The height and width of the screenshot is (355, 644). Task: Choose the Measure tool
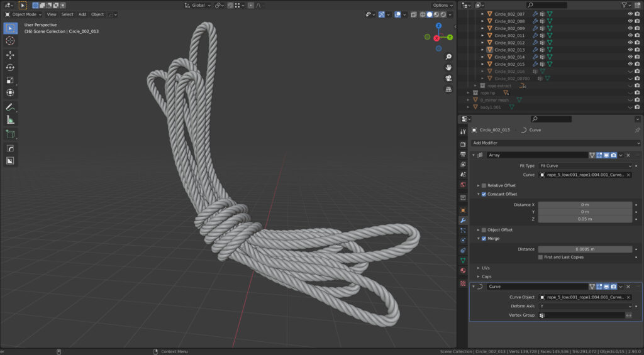pyautogui.click(x=10, y=119)
